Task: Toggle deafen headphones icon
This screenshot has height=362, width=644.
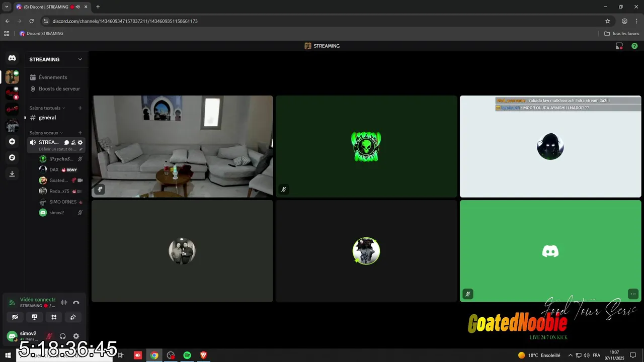Action: (x=63, y=336)
